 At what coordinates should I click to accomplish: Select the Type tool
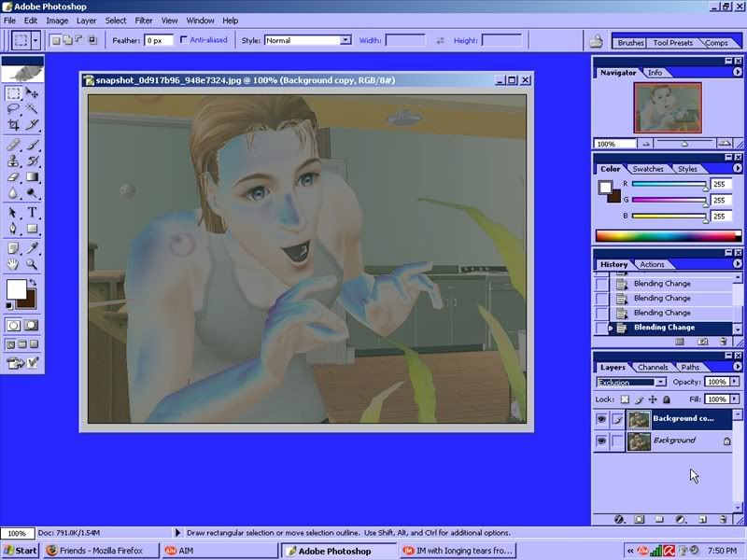pyautogui.click(x=32, y=213)
